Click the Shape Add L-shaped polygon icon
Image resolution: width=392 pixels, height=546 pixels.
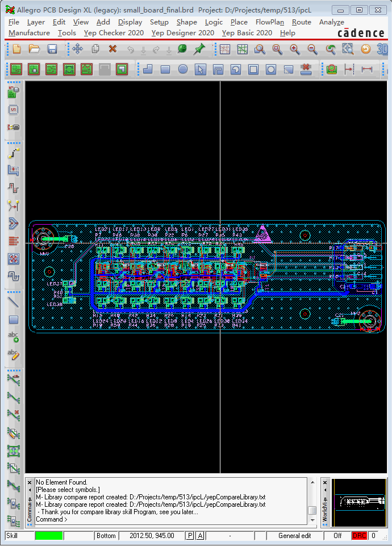coord(148,69)
